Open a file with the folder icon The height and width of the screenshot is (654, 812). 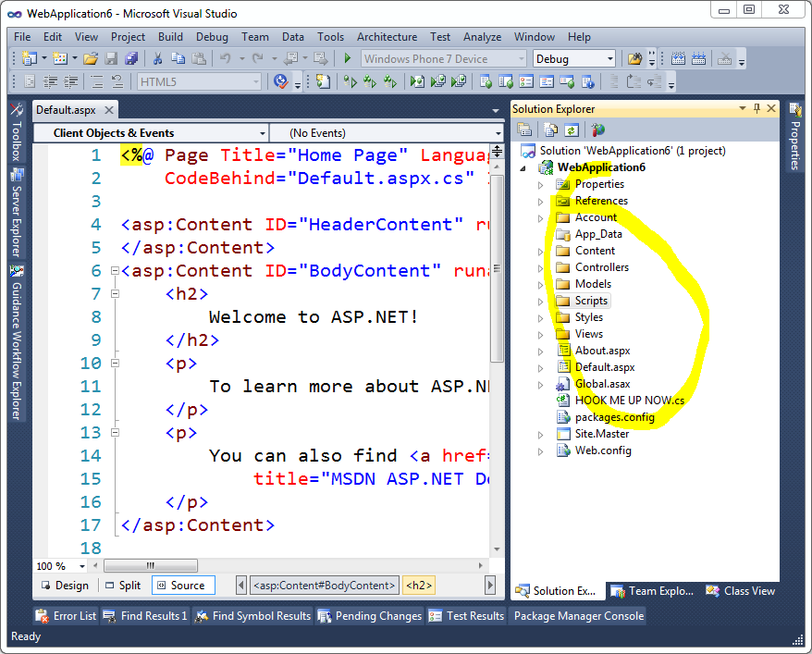(x=90, y=58)
